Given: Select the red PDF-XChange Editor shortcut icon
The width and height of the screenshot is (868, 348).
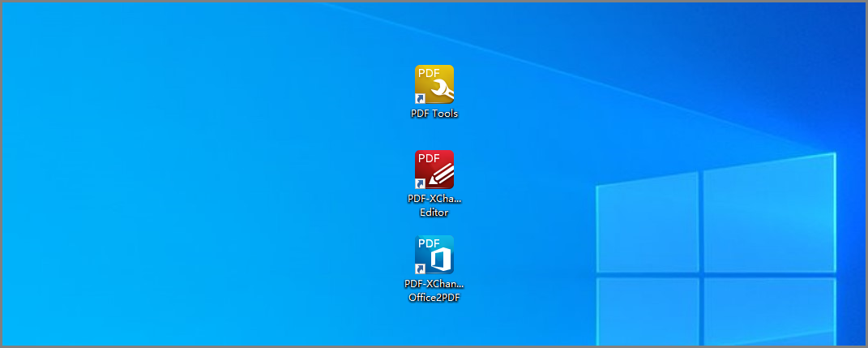Looking at the screenshot, I should click(434, 170).
